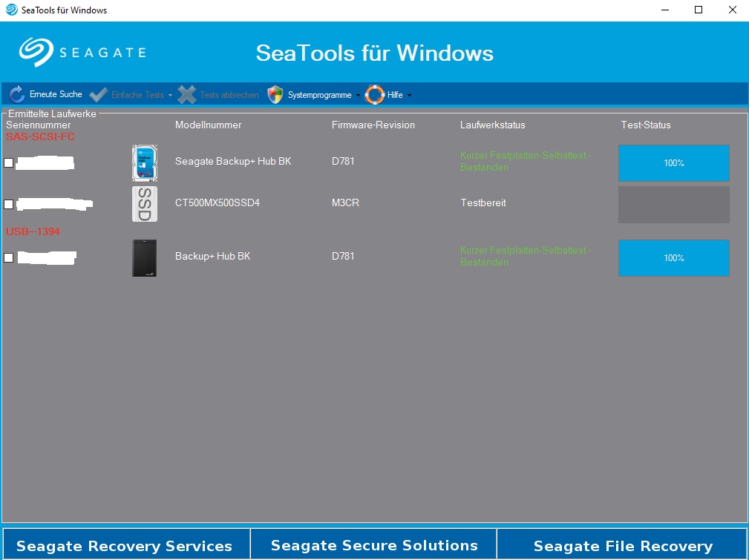Click the SeaTools icon in the title bar
This screenshot has height=560, width=749.
[x=11, y=10]
